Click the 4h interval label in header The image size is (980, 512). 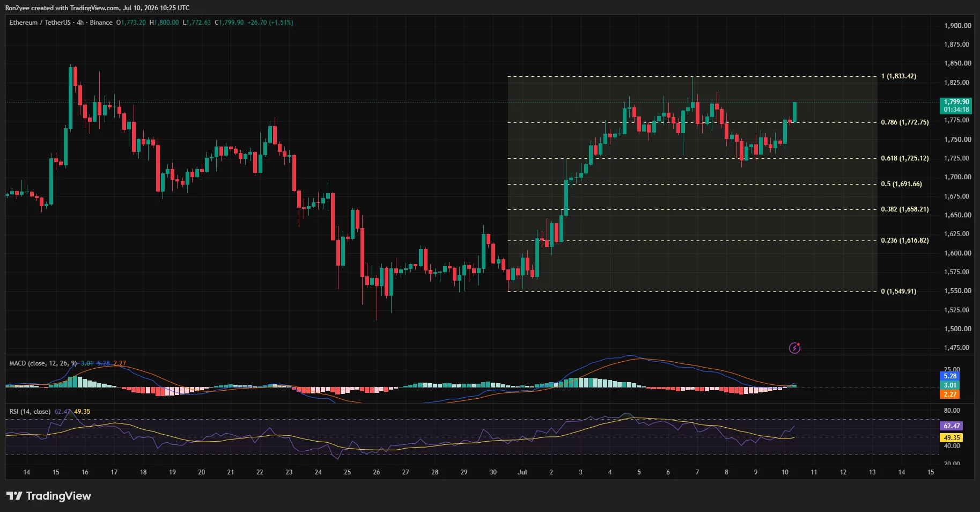pyautogui.click(x=80, y=23)
